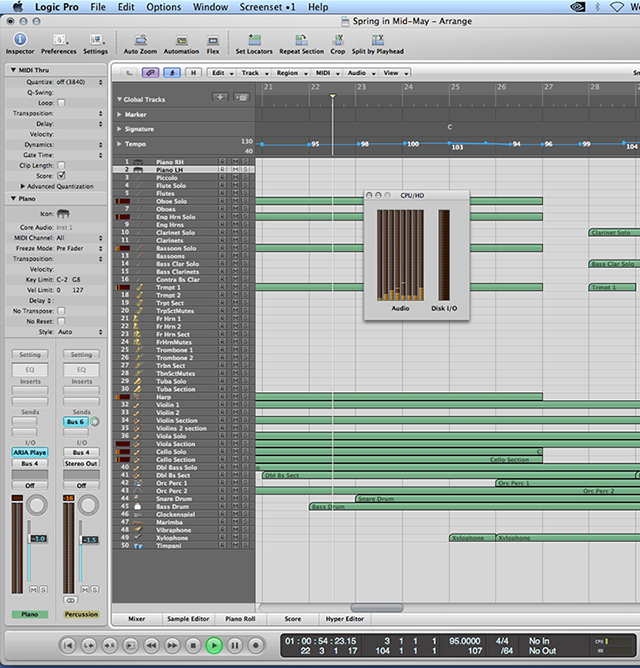The image size is (640, 668).
Task: Toggle the purple Link mode button
Action: tap(150, 73)
